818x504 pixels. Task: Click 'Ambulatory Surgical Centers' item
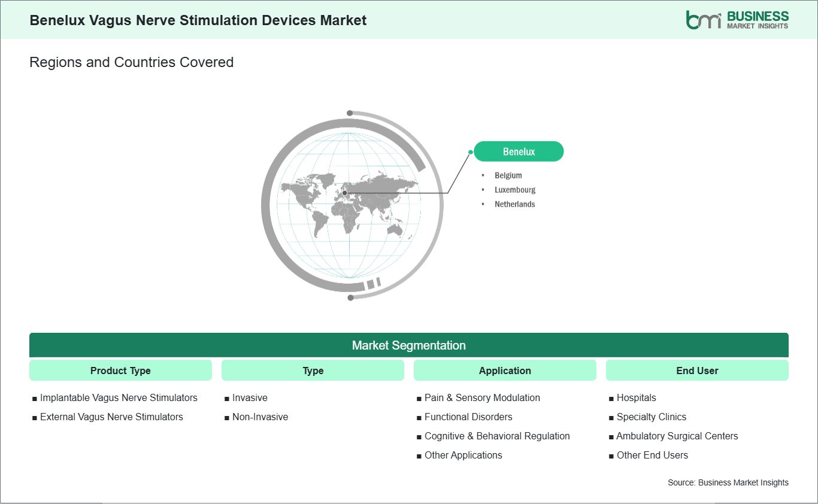tap(677, 436)
